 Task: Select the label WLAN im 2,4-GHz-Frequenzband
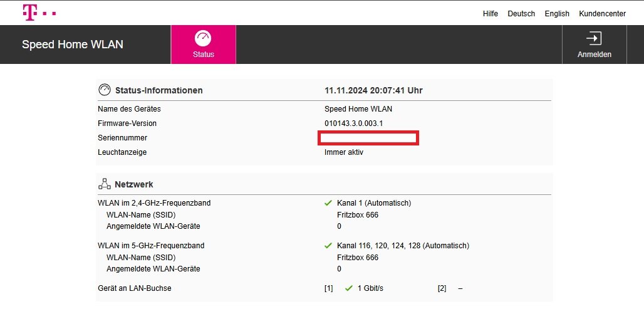(154, 203)
